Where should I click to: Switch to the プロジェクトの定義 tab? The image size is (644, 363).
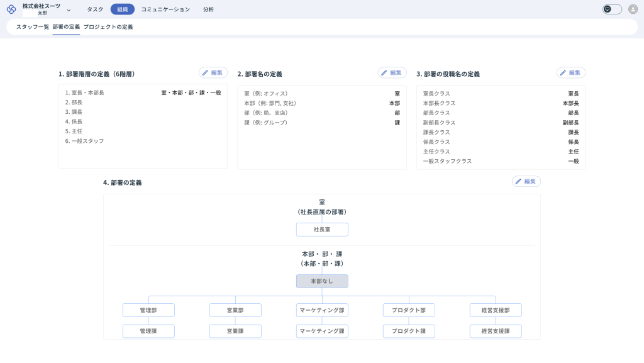tap(108, 27)
